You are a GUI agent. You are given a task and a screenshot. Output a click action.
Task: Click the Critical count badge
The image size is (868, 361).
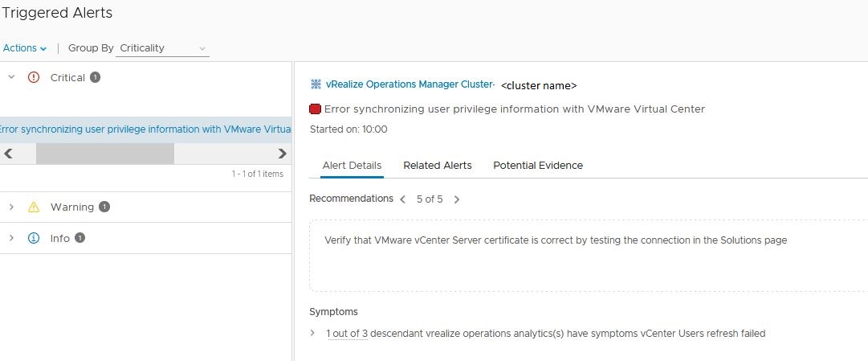96,77
